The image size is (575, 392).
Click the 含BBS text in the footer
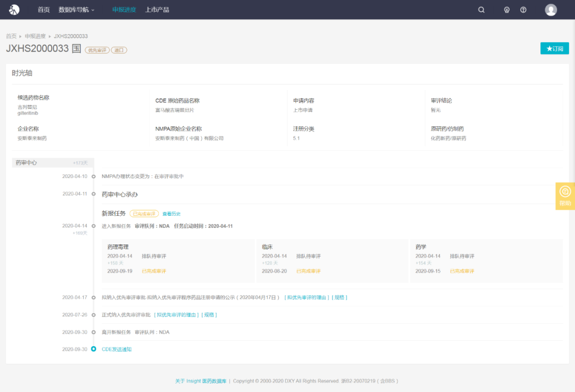[389, 381]
